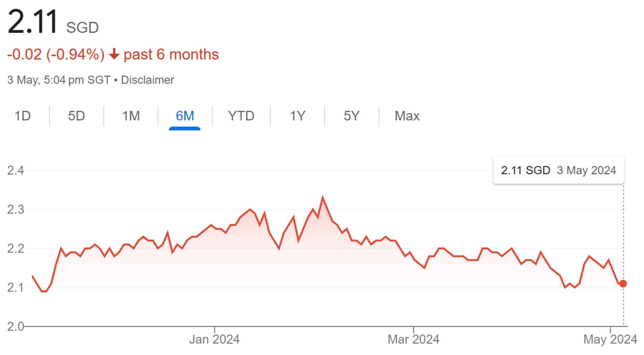Select the 5D chart range
This screenshot has height=355, width=644.
pos(76,116)
